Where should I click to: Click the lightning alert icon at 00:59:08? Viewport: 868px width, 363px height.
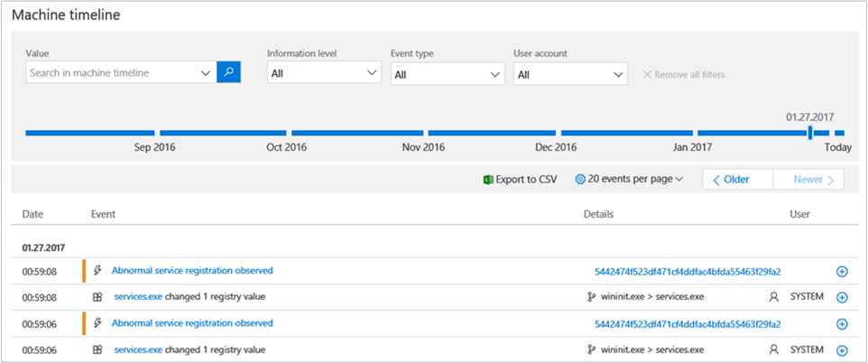click(97, 271)
